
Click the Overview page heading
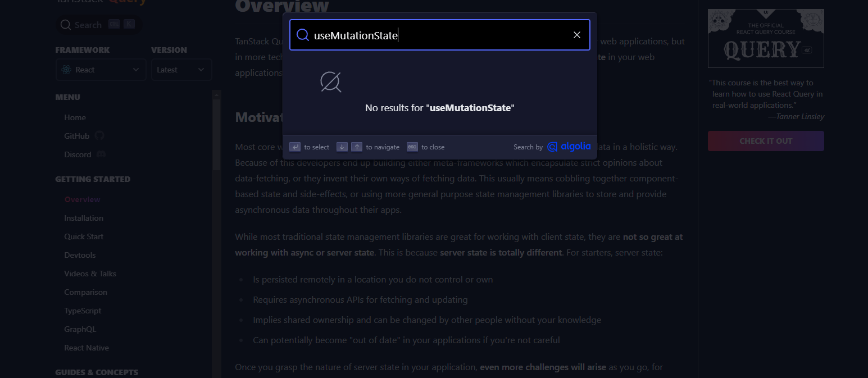(282, 6)
